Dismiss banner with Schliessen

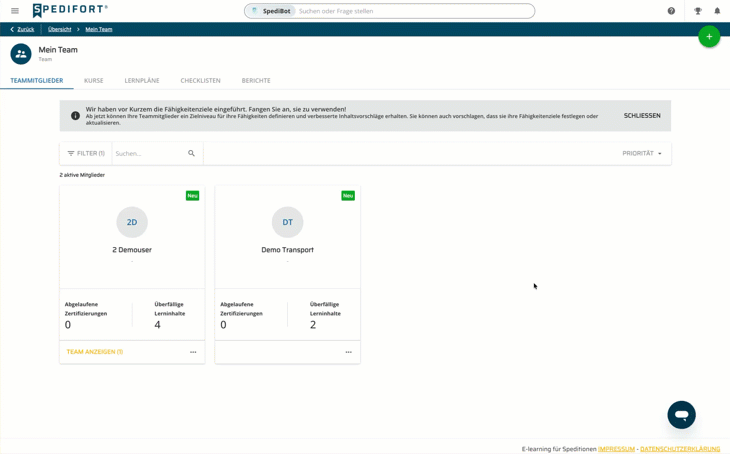coord(642,115)
